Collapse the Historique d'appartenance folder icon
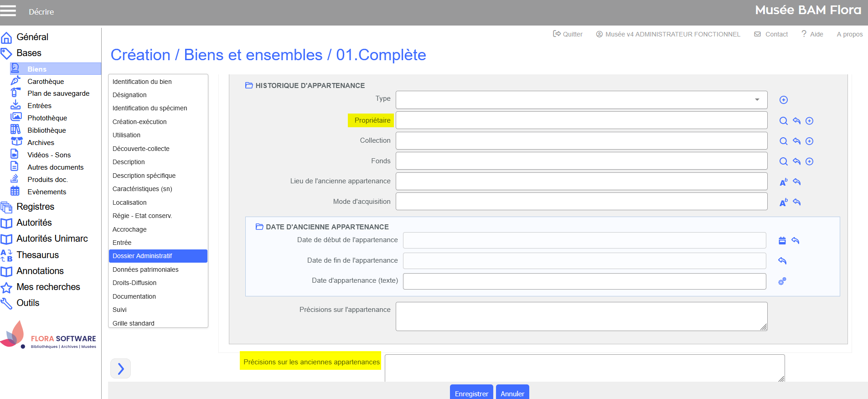 pyautogui.click(x=249, y=85)
